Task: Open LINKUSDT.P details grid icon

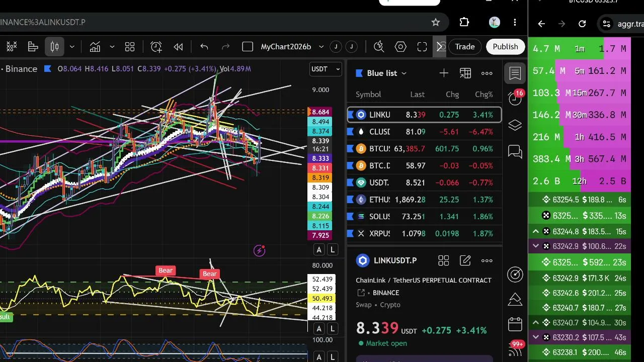Action: coord(443,260)
